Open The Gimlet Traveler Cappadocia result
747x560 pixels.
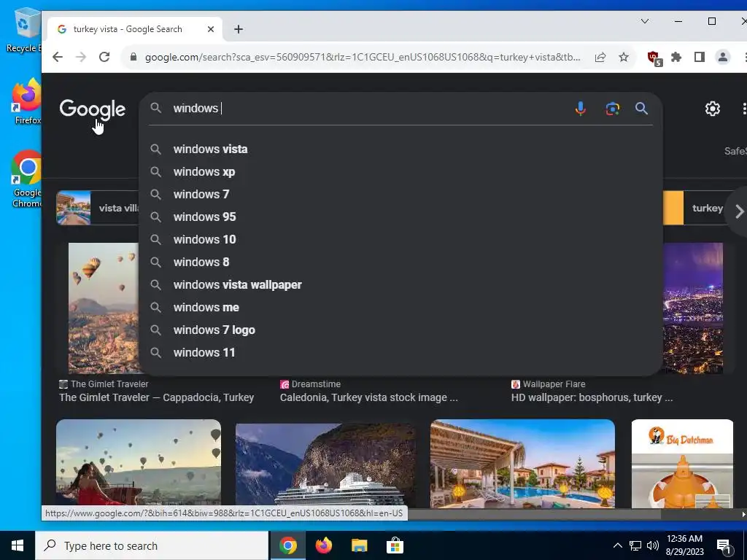pyautogui.click(x=156, y=397)
